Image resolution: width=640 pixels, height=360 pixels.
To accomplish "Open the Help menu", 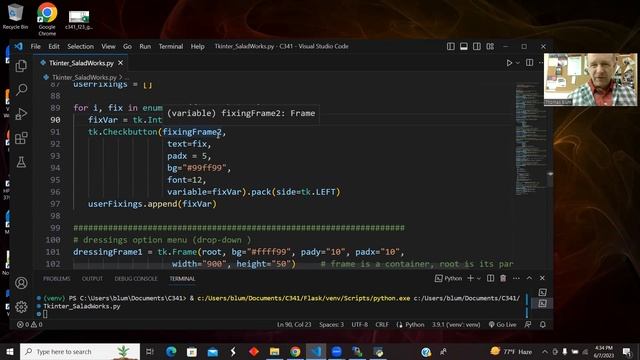I will tap(198, 47).
